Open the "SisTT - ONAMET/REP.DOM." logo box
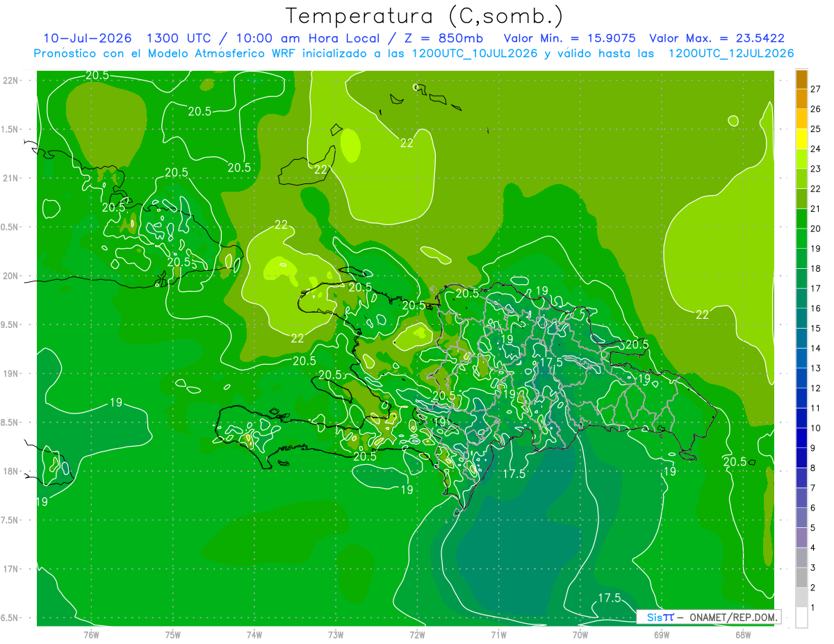Viewport: 834px width, 644px height. (709, 617)
